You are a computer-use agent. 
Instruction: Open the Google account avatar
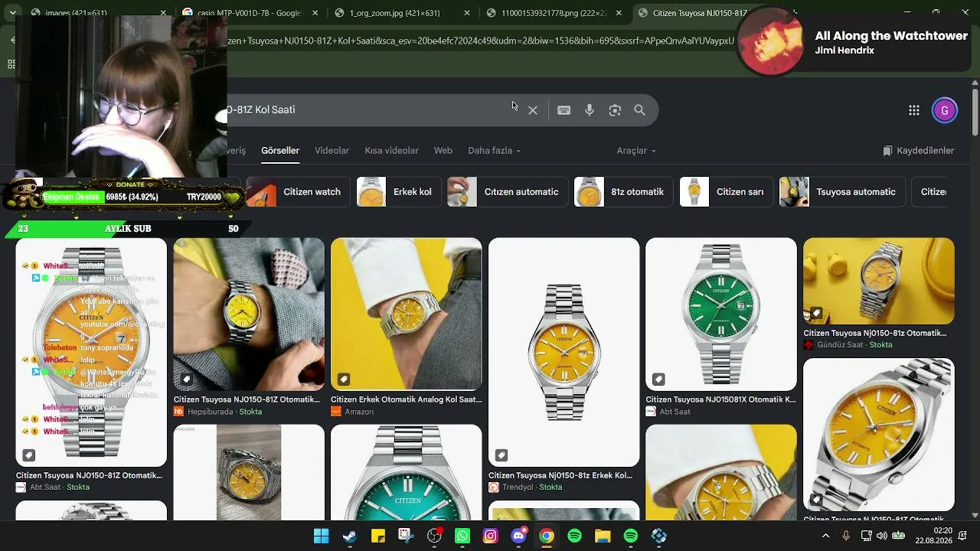click(945, 110)
